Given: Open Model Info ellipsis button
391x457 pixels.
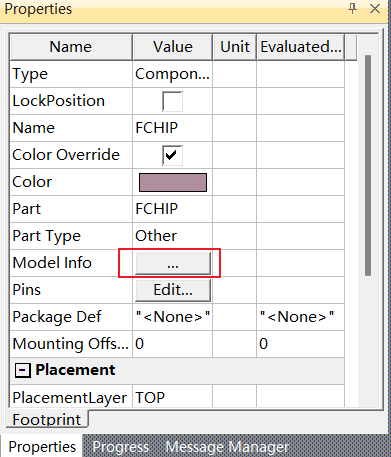Looking at the screenshot, I should [x=173, y=263].
